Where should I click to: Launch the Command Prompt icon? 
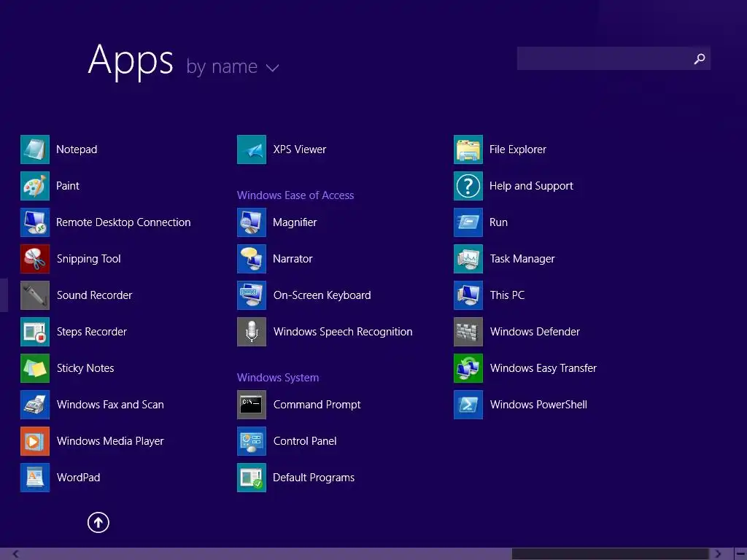coord(252,405)
